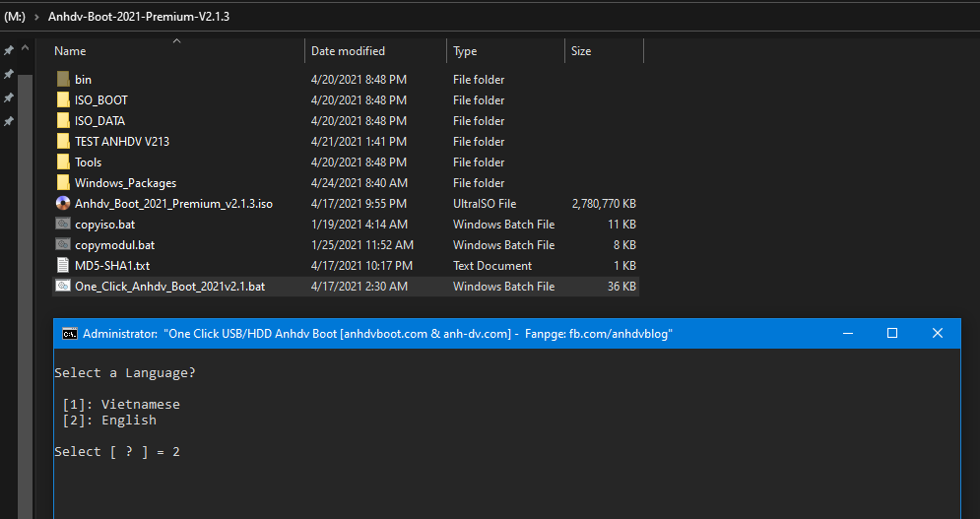
Task: Go to (M:) drive in address bar
Action: [x=15, y=17]
